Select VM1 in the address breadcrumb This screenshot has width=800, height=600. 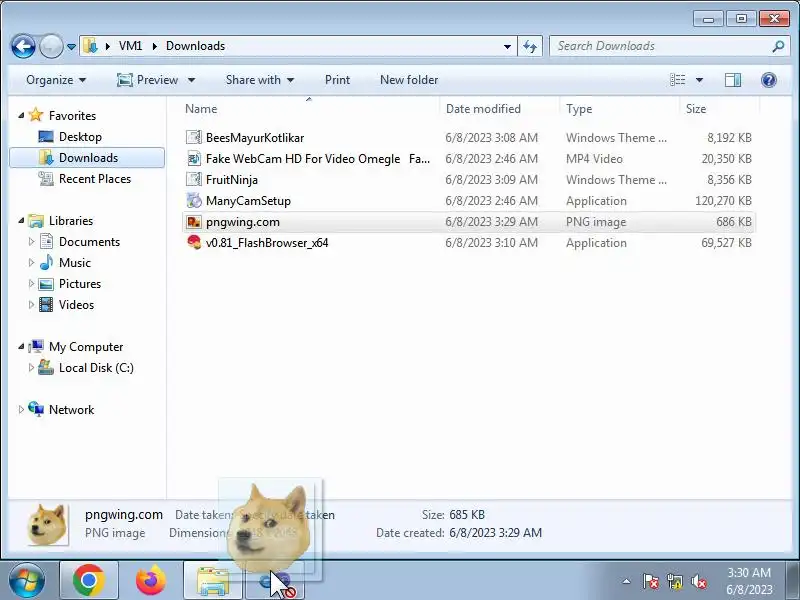tap(130, 46)
